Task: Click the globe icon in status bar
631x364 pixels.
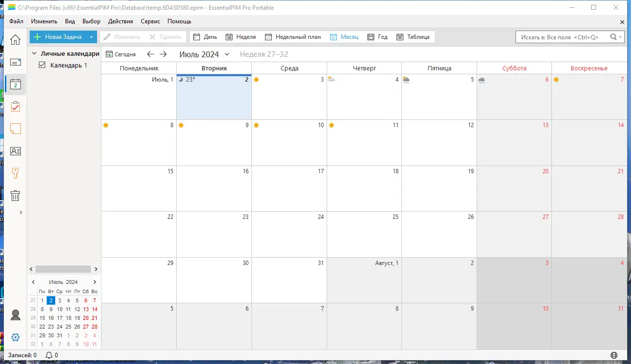Action: (614, 355)
